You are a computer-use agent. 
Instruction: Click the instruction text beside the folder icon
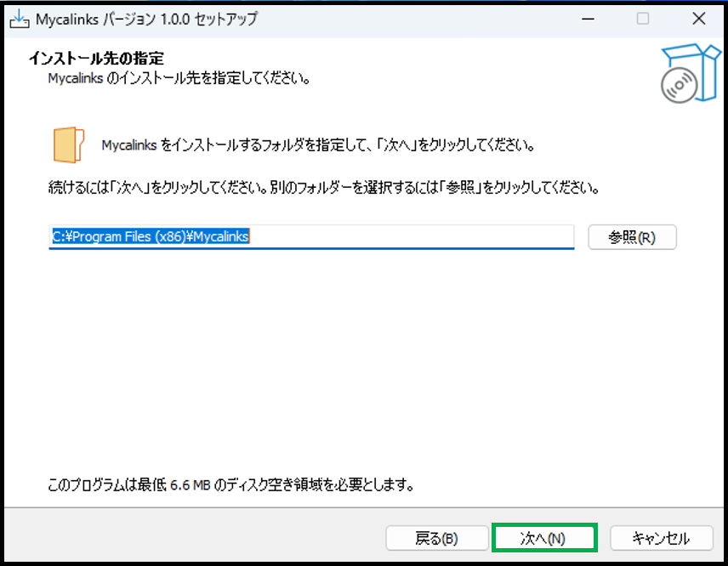tap(317, 144)
